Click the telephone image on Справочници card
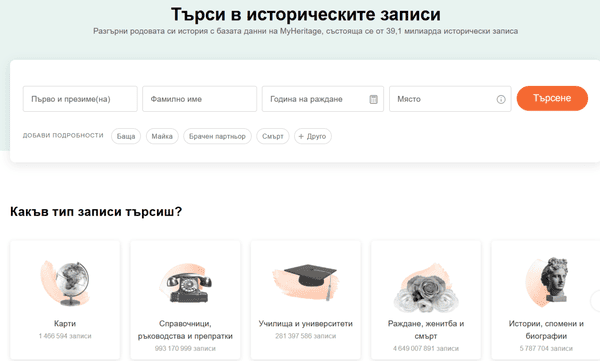This screenshot has height=361, width=600. (x=185, y=283)
